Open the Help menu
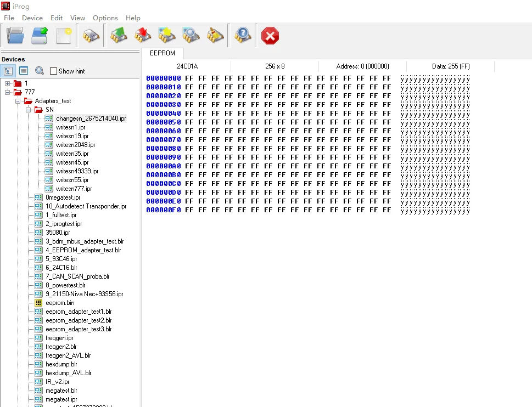Viewport: 532px width, 407px height. click(x=133, y=18)
